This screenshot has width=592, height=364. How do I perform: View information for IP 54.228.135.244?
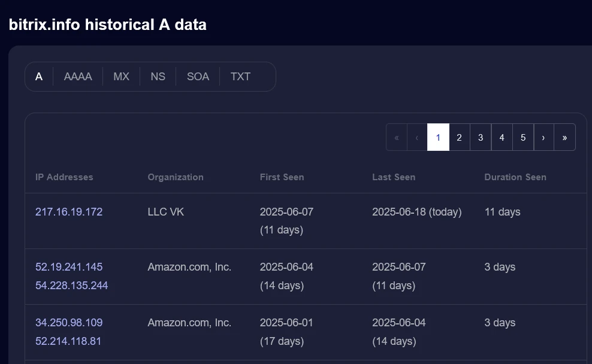(x=71, y=286)
